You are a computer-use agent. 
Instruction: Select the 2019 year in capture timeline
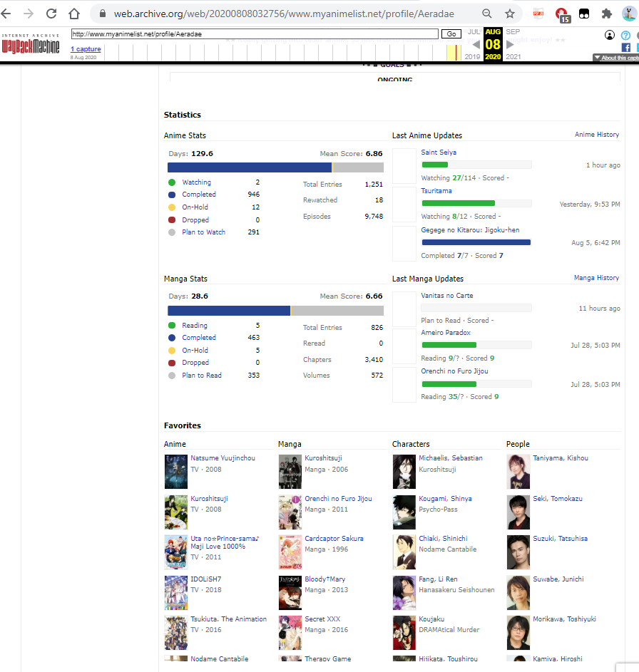pyautogui.click(x=472, y=56)
